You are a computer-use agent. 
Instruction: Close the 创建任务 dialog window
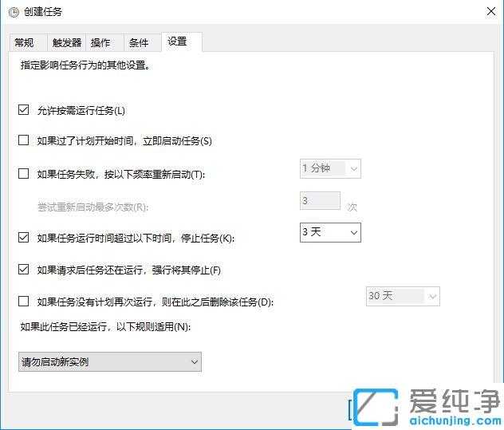[488, 12]
